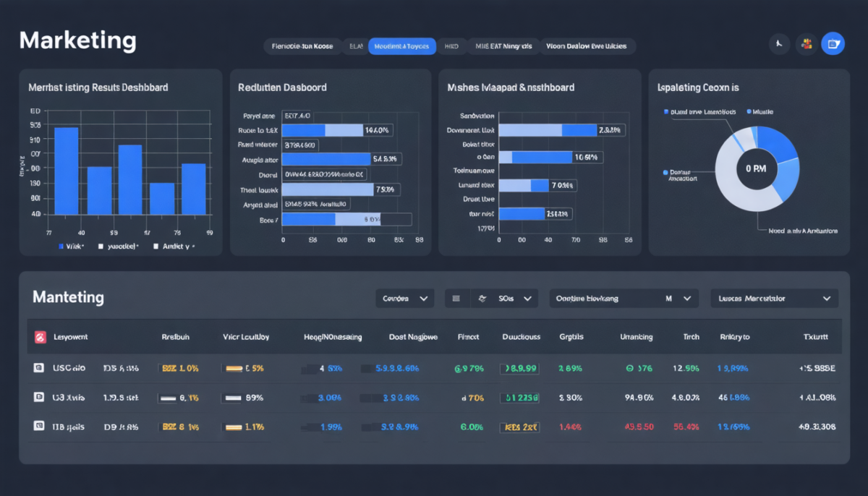Viewport: 868px width, 496px height.
Task: Click the red icon in table header row
Action: 41,336
